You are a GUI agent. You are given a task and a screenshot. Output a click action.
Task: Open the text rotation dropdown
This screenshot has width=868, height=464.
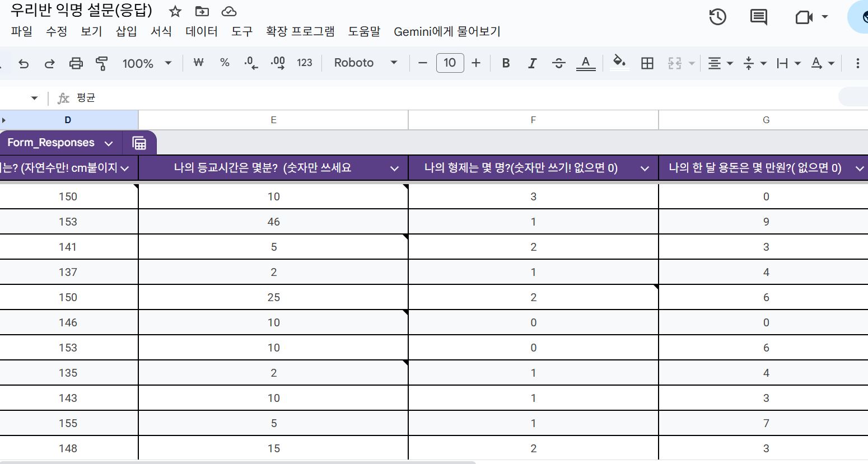click(823, 63)
